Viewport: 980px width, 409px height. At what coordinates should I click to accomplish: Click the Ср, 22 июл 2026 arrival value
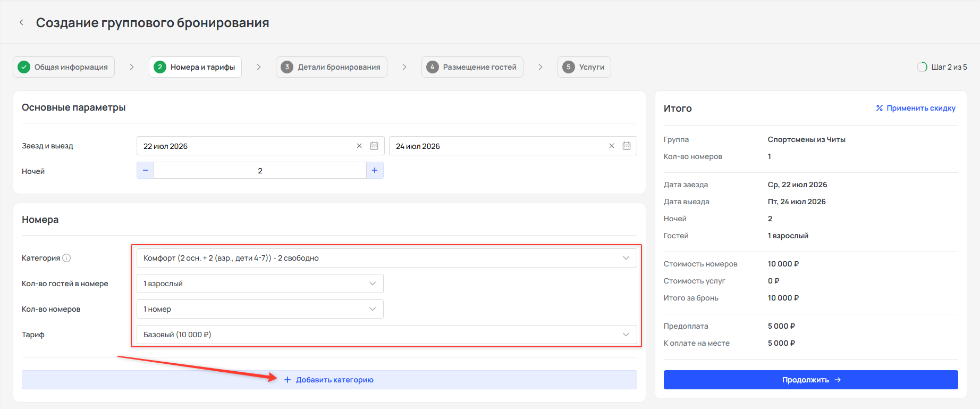coord(798,185)
